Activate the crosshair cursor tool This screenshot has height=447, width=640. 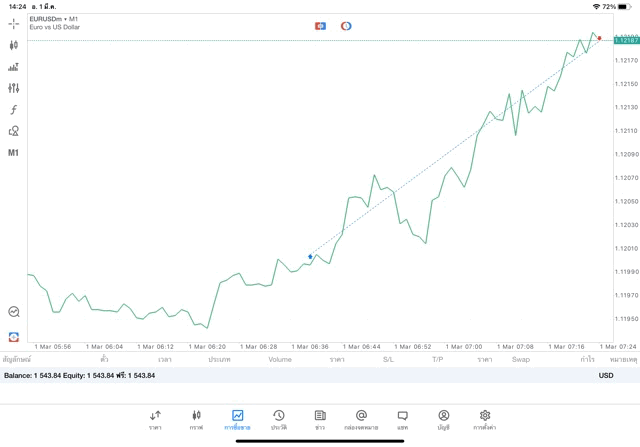click(13, 24)
